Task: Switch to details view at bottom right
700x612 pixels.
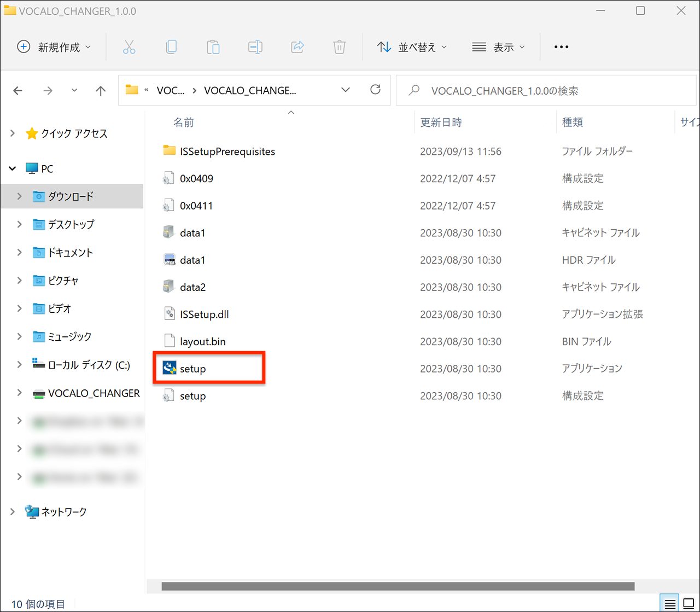Action: (x=669, y=602)
